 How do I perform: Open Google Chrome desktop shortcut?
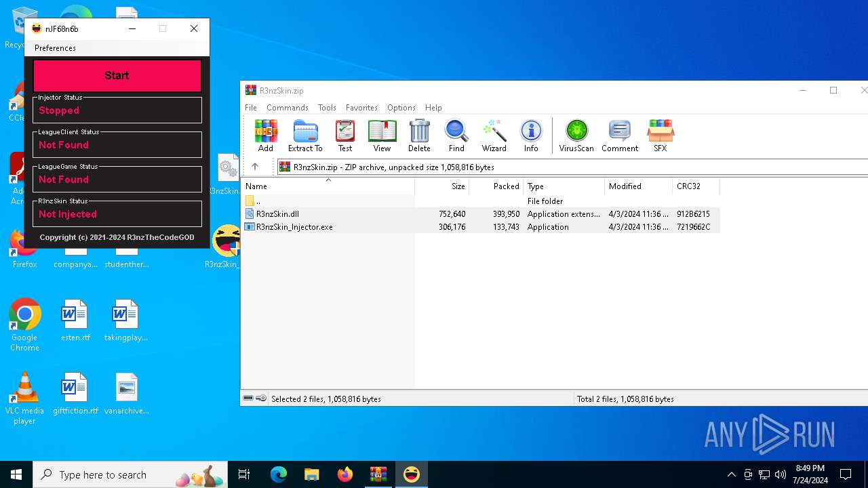coord(24,325)
